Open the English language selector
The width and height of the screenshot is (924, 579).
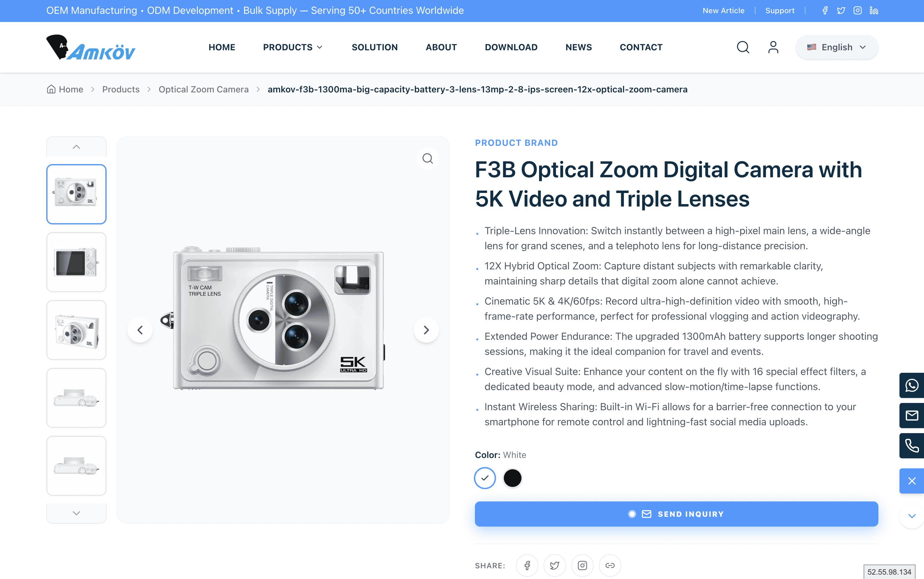coord(837,47)
